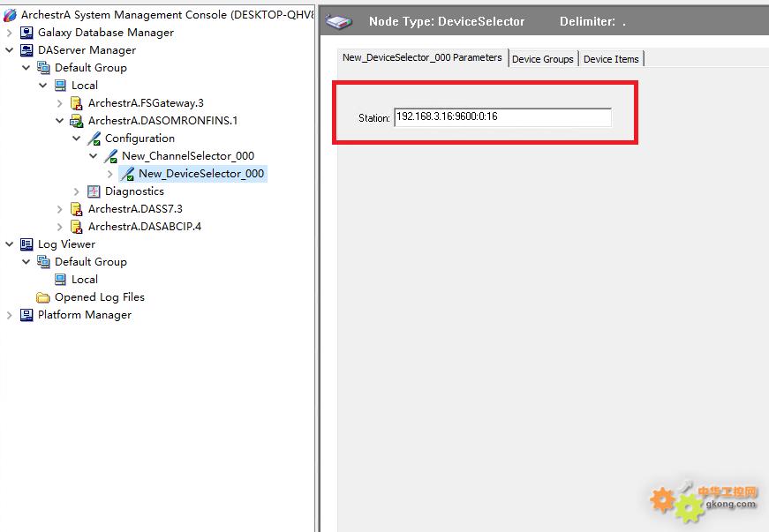Expand the ArchestrA.FSGateway.3 node
The width and height of the screenshot is (769, 532).
click(59, 103)
